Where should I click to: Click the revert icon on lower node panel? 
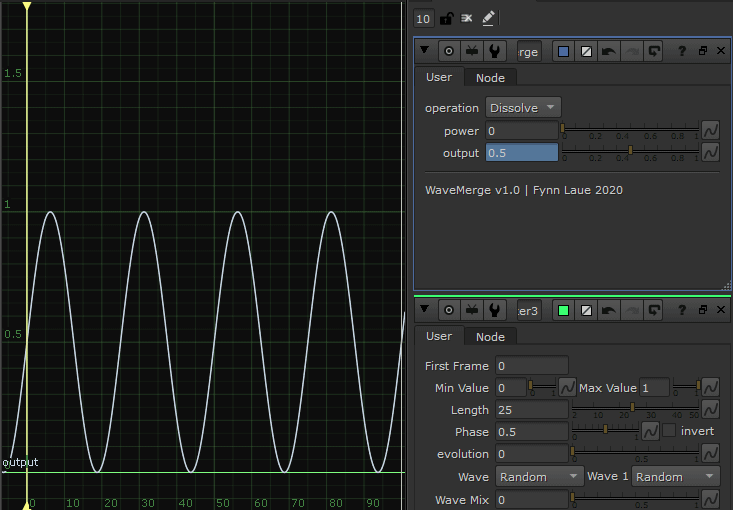654,311
